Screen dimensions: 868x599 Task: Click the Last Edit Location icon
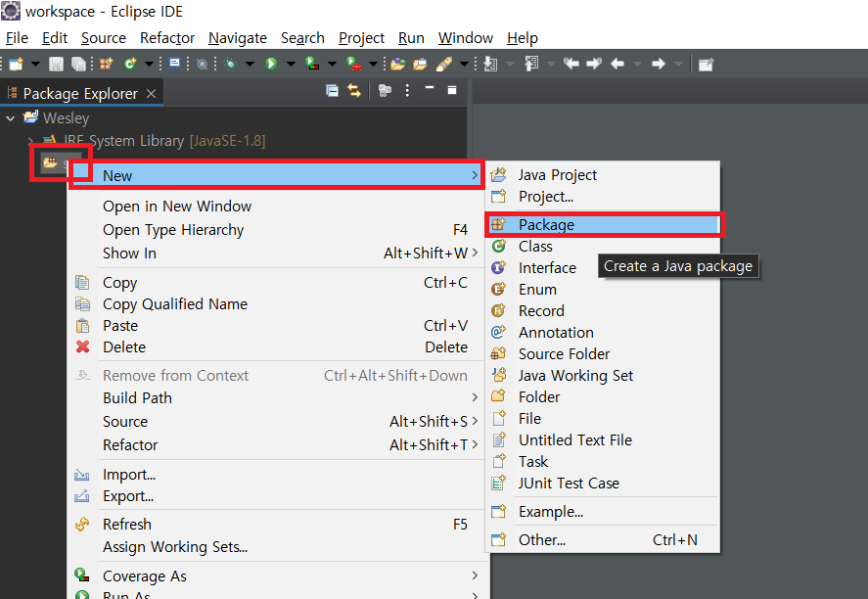[571, 64]
